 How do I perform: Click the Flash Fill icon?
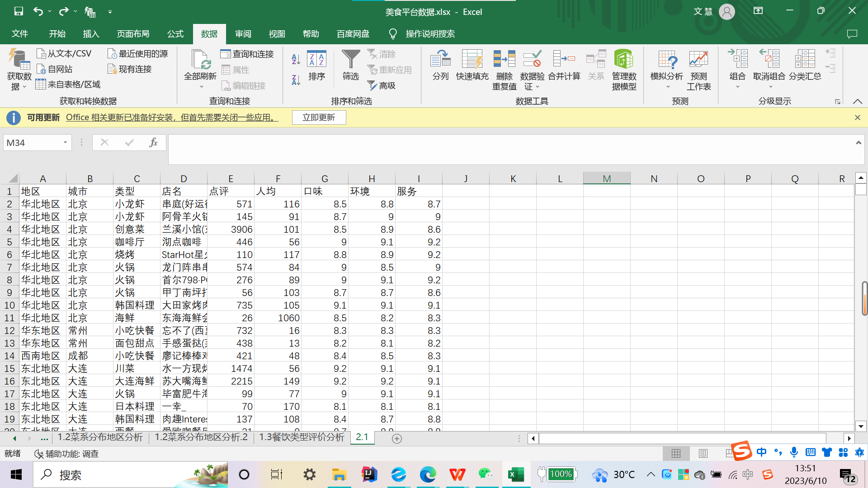(472, 66)
